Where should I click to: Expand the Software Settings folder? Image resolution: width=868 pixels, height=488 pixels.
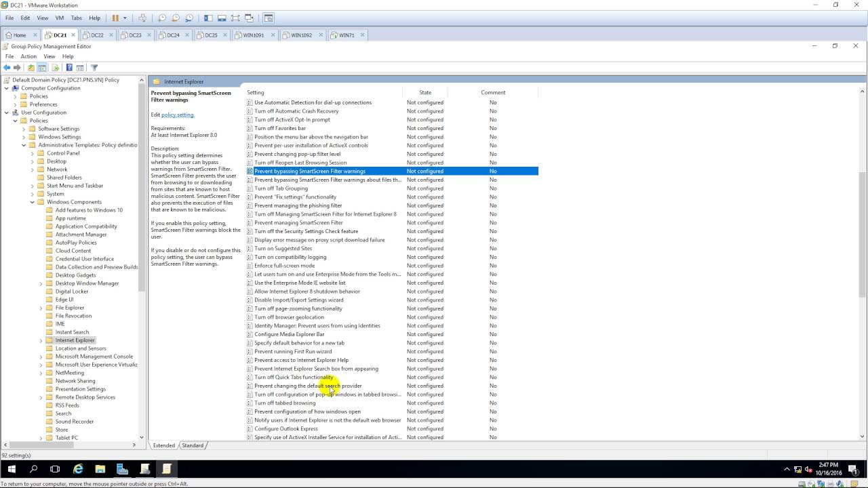[24, 129]
